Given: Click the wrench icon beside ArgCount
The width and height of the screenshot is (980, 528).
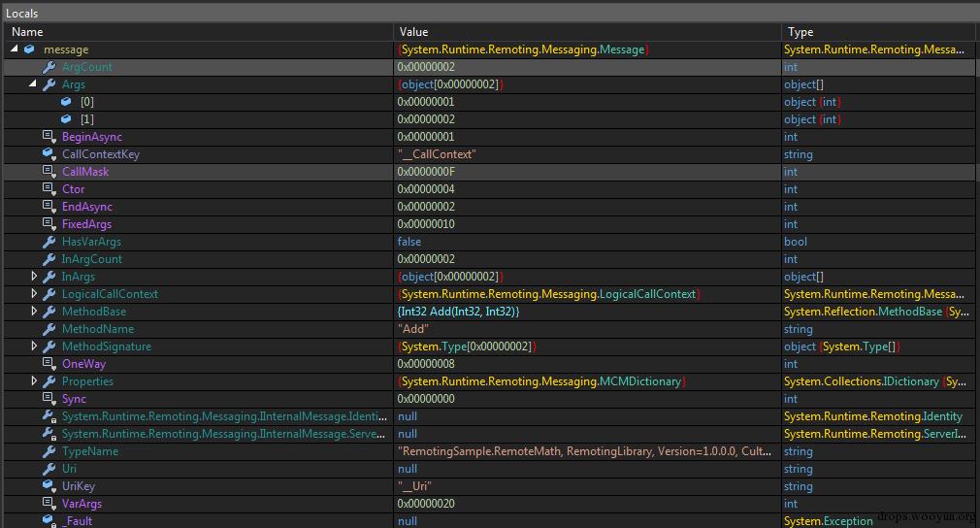Looking at the screenshot, I should click(x=49, y=67).
